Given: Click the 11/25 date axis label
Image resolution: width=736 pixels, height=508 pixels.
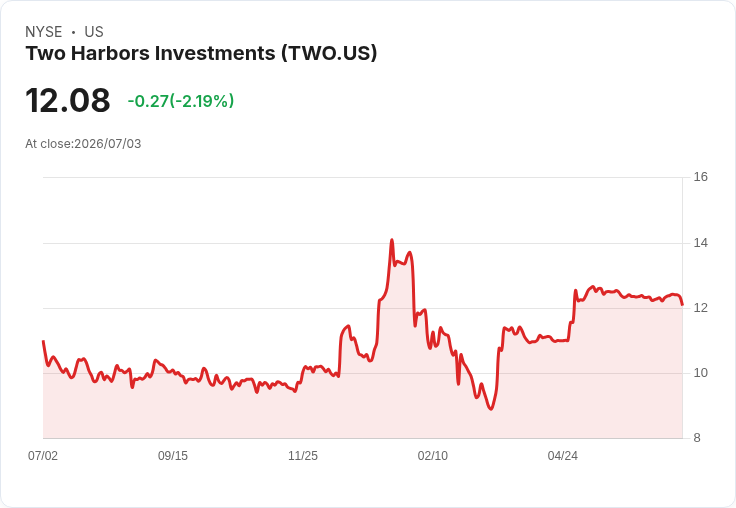Looking at the screenshot, I should click(x=303, y=455).
